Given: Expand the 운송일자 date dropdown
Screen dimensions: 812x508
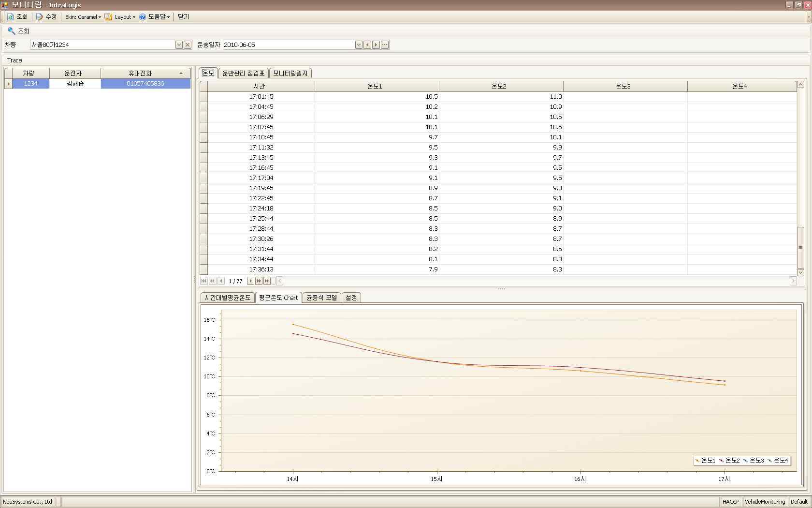Looking at the screenshot, I should click(x=359, y=45).
